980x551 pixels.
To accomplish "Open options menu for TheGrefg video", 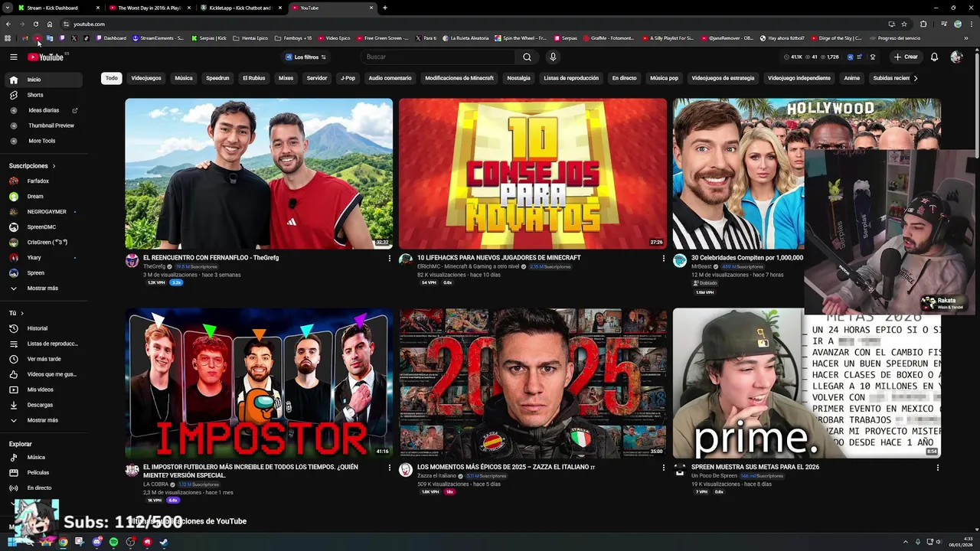I will click(389, 259).
